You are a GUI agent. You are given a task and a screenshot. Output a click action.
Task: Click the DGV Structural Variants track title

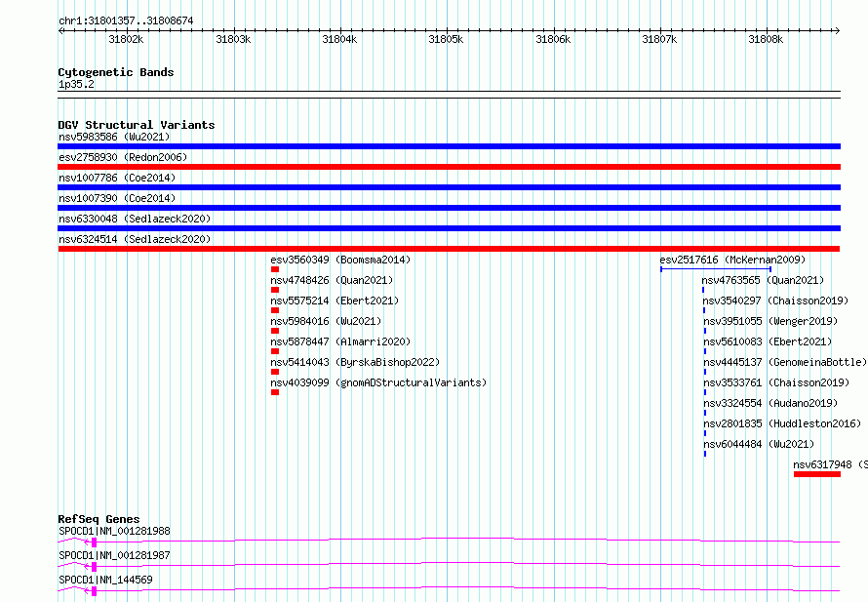point(137,125)
